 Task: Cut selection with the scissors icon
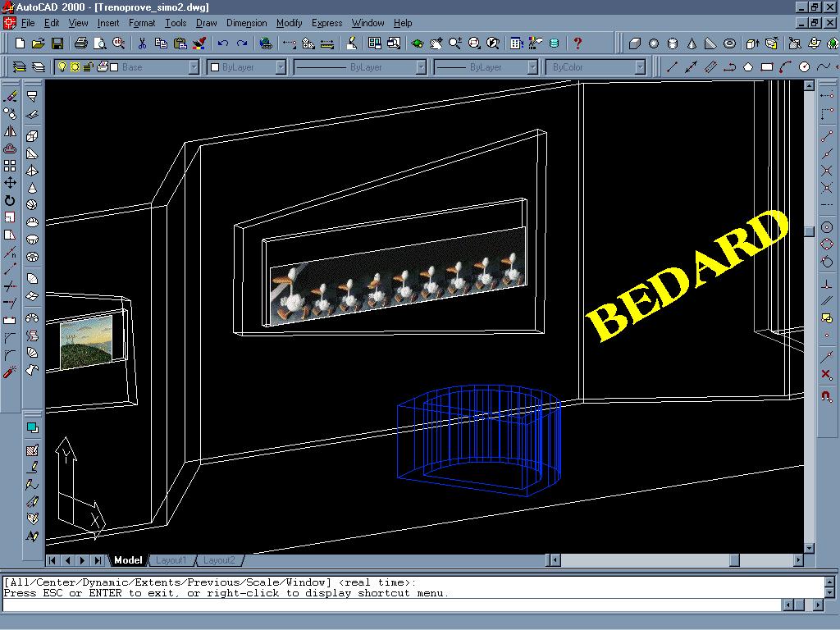142,43
